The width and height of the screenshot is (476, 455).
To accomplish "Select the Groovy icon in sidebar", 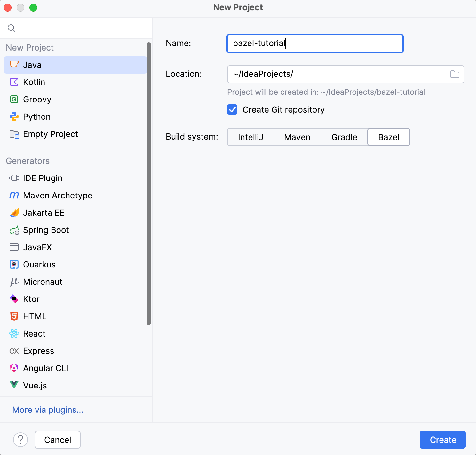I will click(14, 100).
